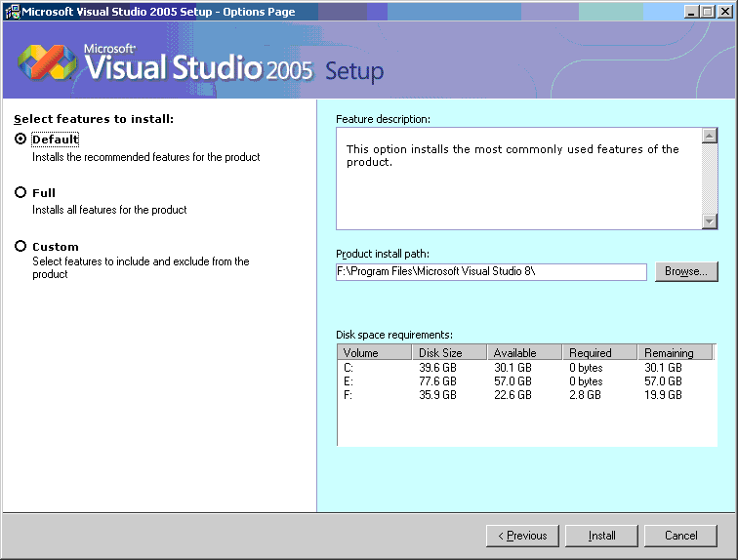738x560 pixels.
Task: Click the 39.6 GB disk size value
Action: 437,367
